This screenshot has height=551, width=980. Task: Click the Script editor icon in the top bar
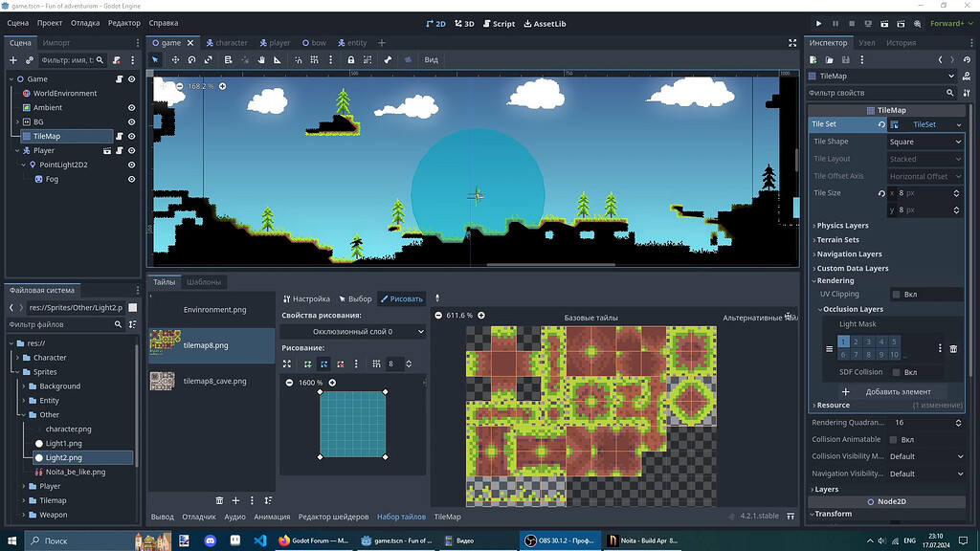pyautogui.click(x=499, y=23)
